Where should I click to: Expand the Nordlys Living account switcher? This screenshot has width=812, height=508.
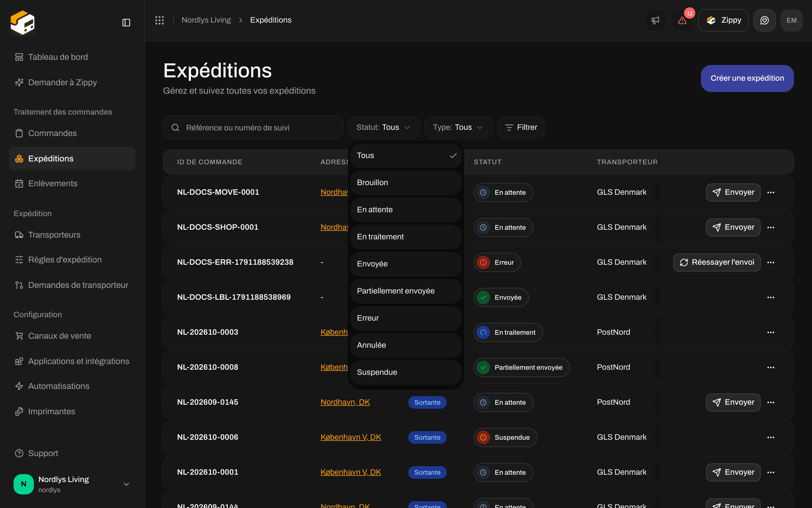(72, 484)
